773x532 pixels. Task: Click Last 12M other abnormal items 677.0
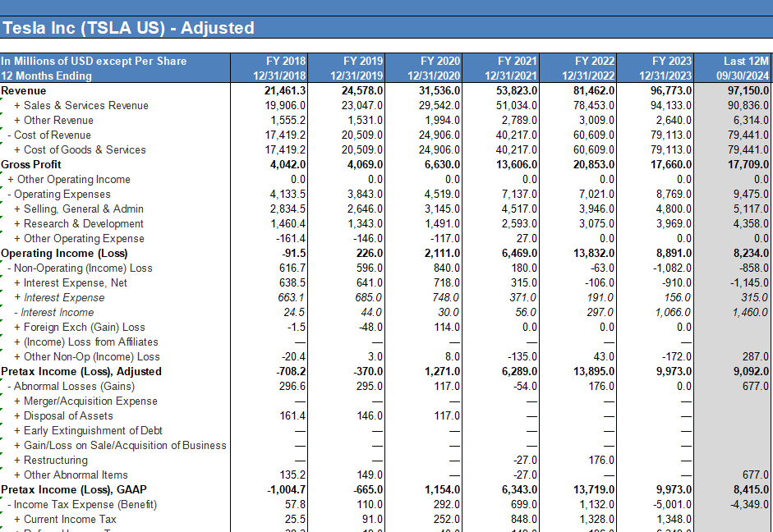756,475
